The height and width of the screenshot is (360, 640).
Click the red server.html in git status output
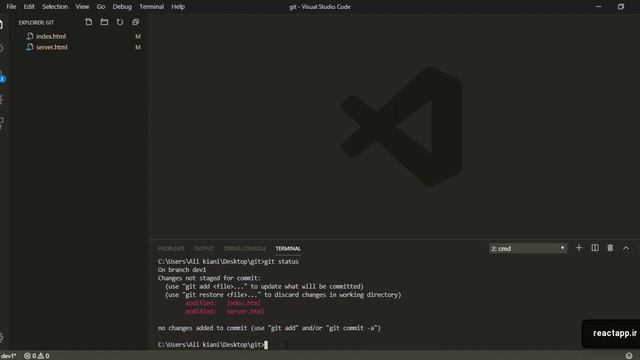(x=245, y=311)
